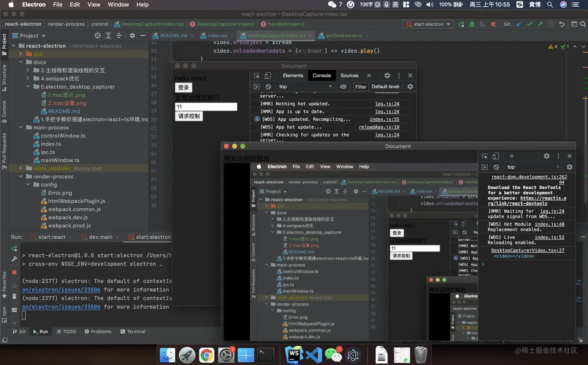Image resolution: width=588 pixels, height=365 pixels.
Task: Open Visual Studio Code from the Dock
Action: pyautogui.click(x=314, y=355)
